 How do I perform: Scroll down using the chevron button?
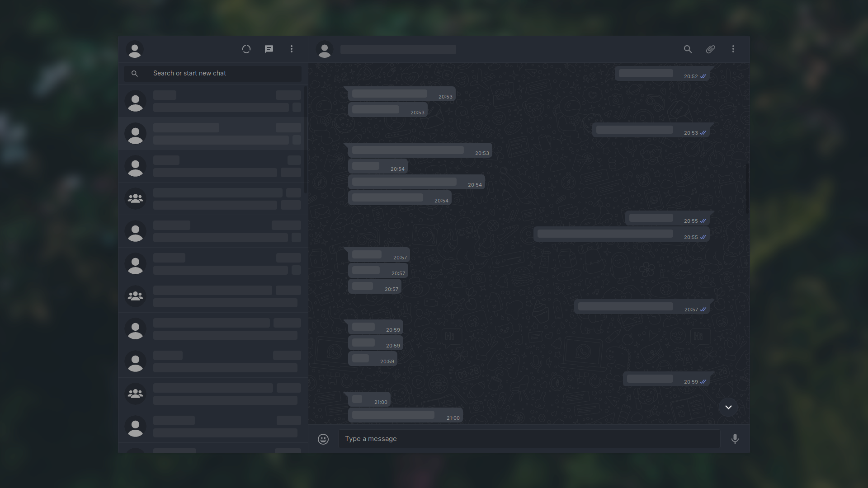728,407
